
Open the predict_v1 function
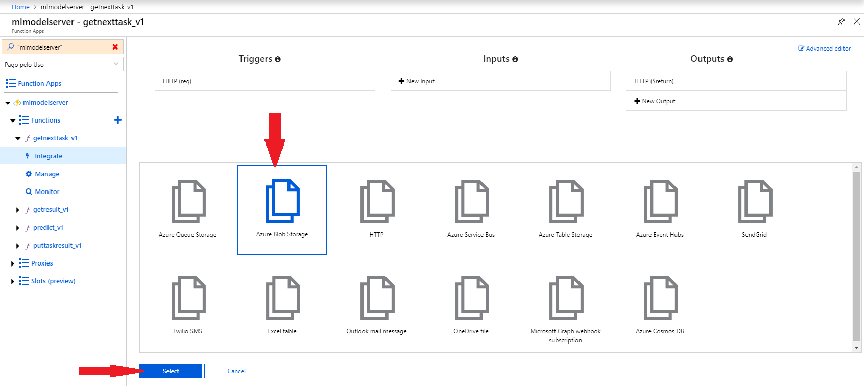(x=48, y=227)
